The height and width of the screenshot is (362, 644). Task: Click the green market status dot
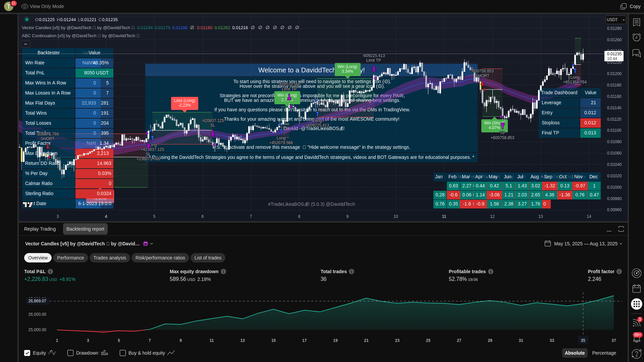tap(27, 19)
